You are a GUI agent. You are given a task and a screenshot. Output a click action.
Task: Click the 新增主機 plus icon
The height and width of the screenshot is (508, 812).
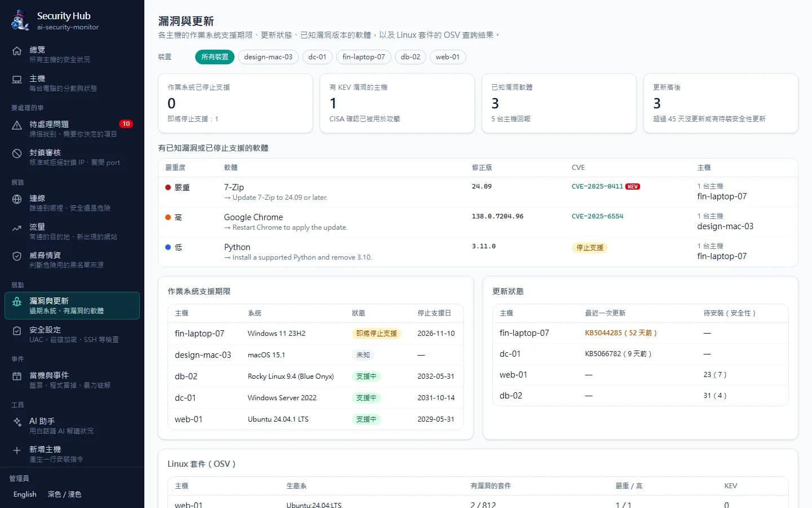coord(17,450)
